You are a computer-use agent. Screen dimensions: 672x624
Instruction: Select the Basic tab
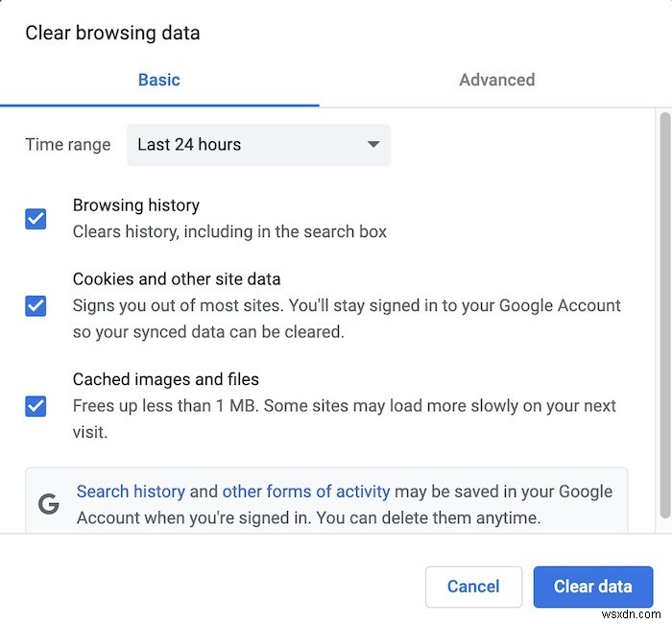(x=159, y=80)
